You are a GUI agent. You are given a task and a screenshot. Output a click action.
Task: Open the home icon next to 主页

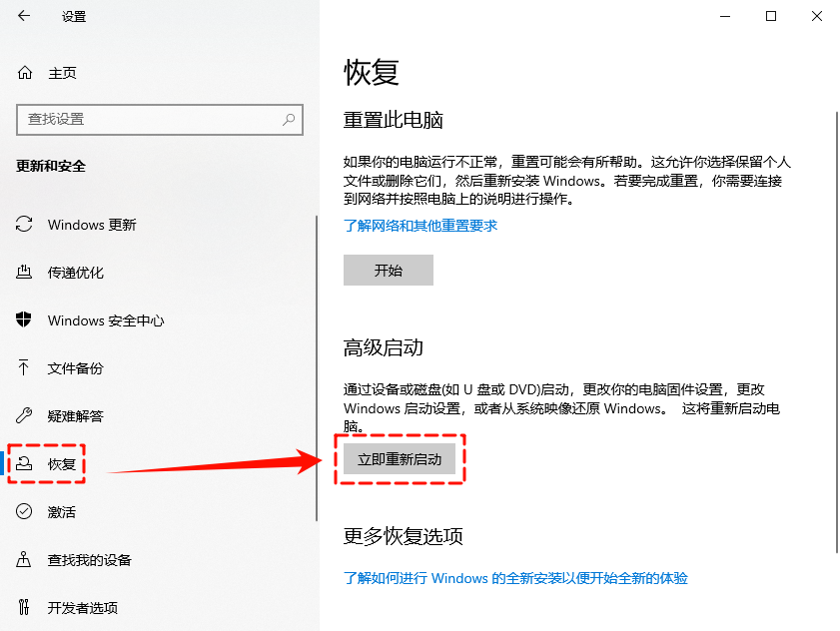click(25, 72)
